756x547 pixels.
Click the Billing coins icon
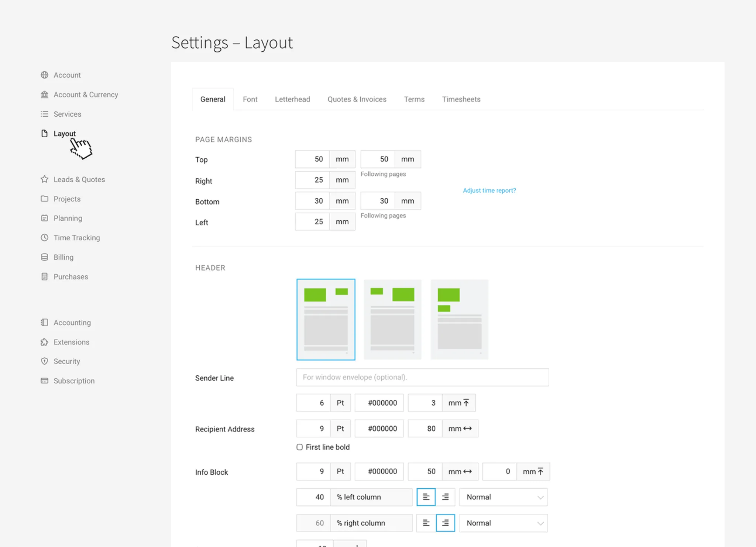point(44,257)
